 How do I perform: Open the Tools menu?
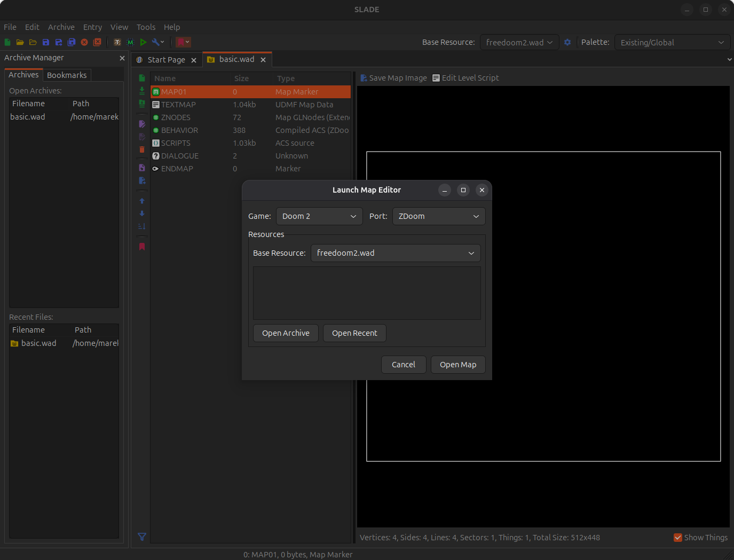(x=146, y=27)
